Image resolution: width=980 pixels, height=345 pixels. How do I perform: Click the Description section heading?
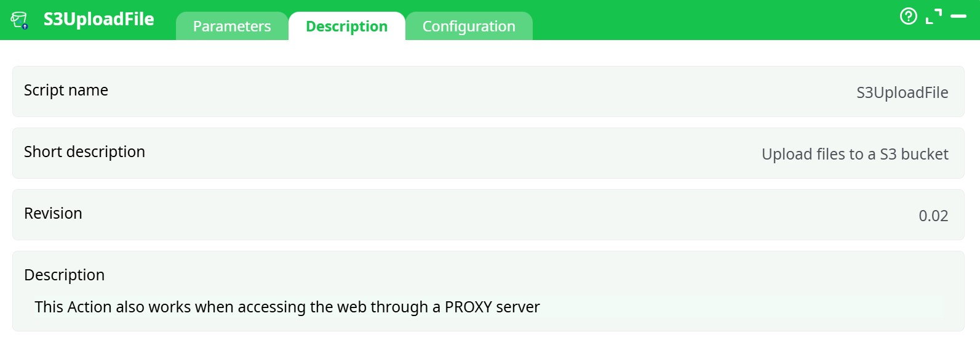(64, 275)
